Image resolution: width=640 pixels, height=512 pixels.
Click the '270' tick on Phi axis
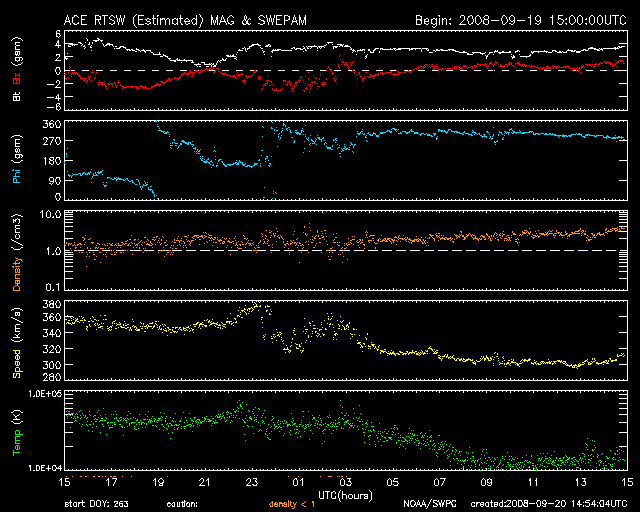pos(51,141)
